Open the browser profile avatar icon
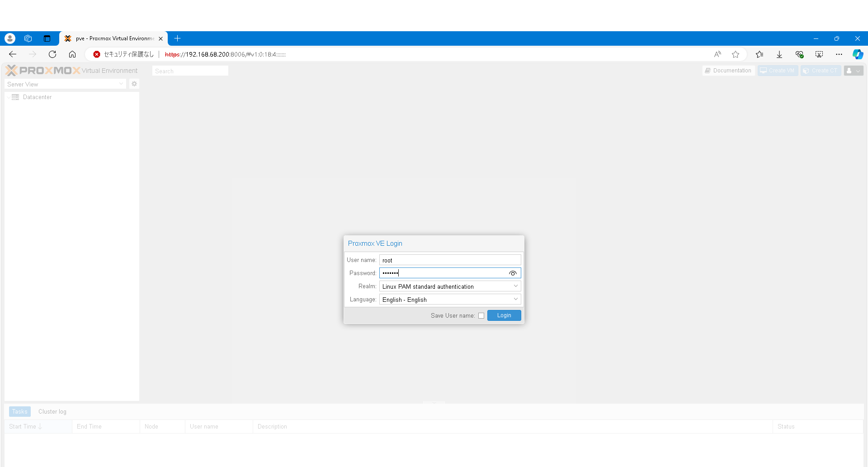This screenshot has height=467, width=868. pyautogui.click(x=10, y=38)
